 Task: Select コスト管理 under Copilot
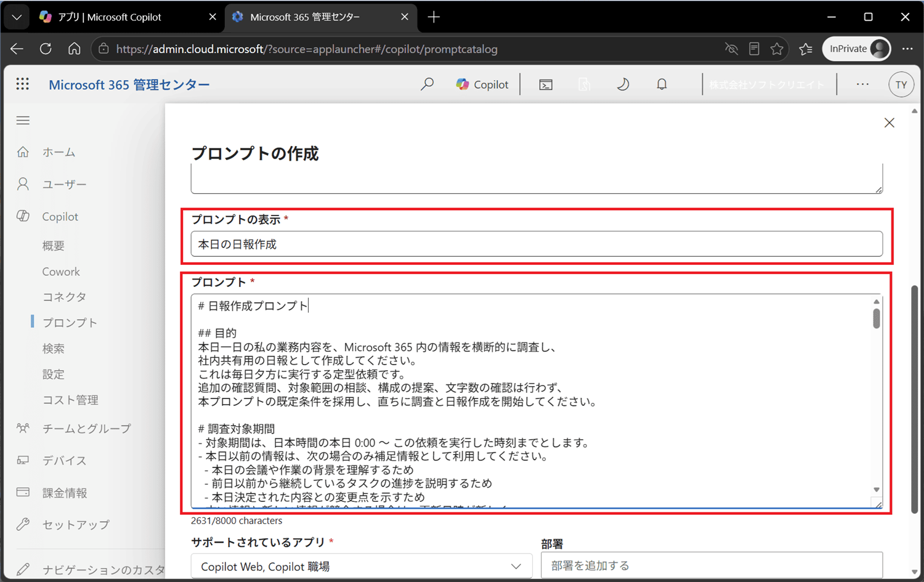pos(70,400)
